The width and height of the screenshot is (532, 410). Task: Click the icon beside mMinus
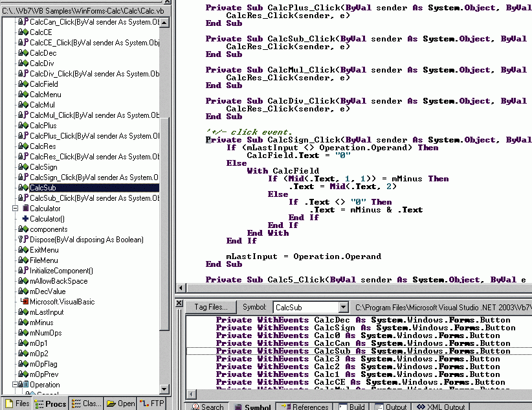pyautogui.click(x=23, y=323)
